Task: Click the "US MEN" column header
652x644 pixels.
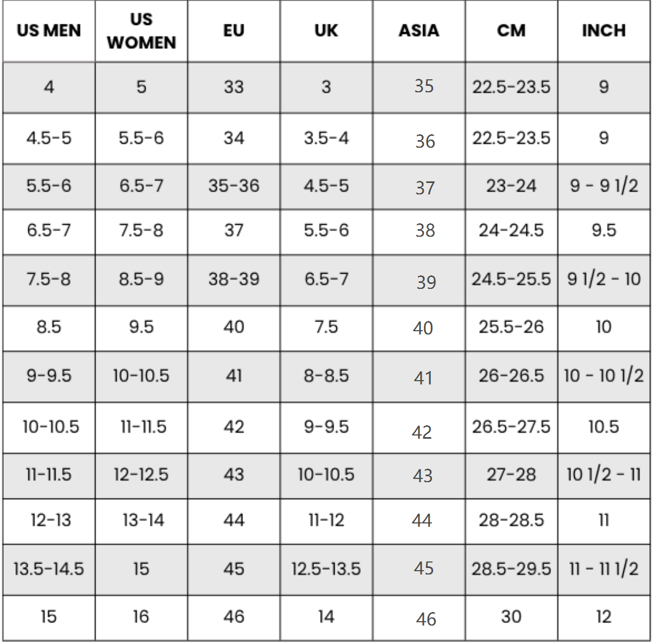Action: 49,31
